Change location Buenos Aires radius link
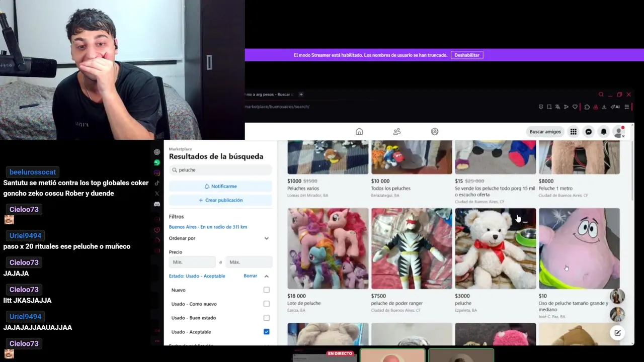Screen dimensions: 644x362 coord(208,227)
